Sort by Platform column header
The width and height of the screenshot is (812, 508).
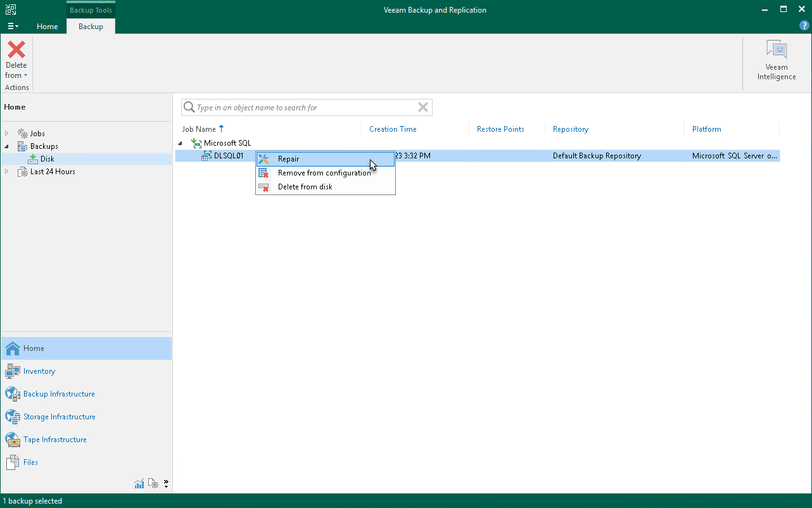coord(706,129)
